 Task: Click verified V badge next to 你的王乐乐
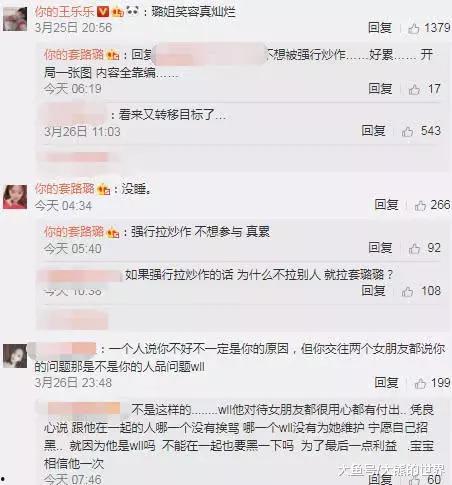coord(103,12)
